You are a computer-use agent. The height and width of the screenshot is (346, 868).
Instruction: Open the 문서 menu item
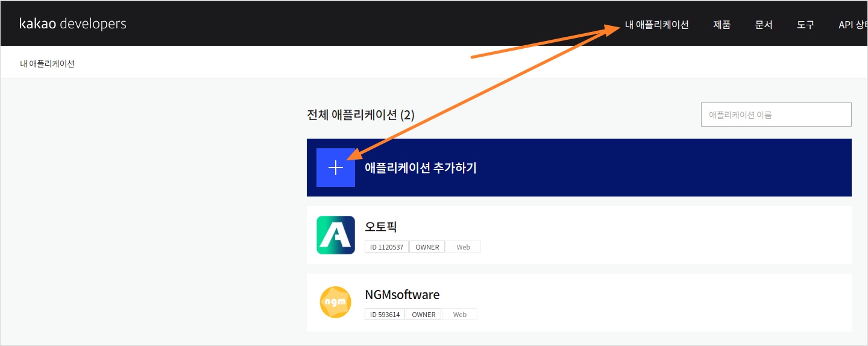(764, 25)
